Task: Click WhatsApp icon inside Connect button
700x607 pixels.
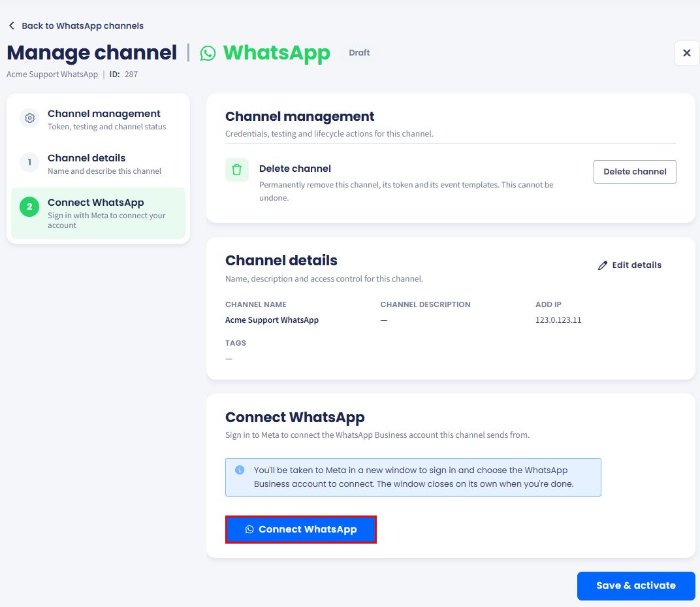Action: coord(249,529)
